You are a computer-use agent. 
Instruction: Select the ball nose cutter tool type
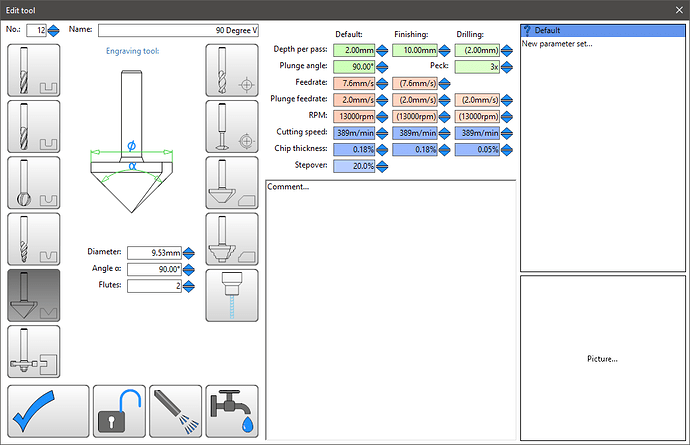point(34,183)
